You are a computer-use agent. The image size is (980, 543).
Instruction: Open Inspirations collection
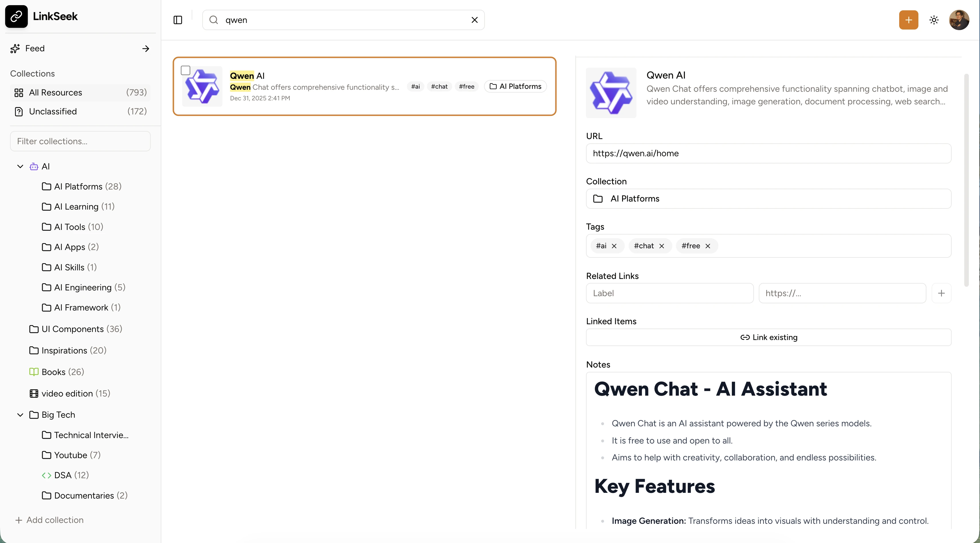68,350
